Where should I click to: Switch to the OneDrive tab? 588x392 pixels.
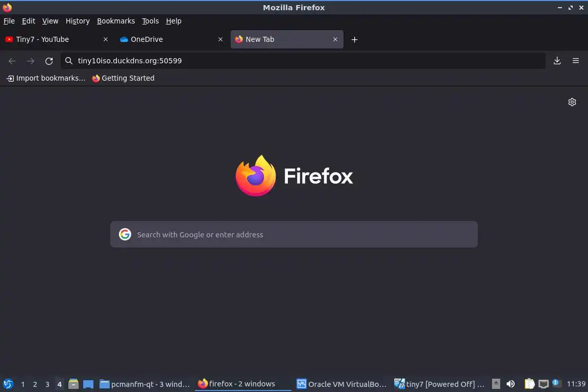pos(171,39)
